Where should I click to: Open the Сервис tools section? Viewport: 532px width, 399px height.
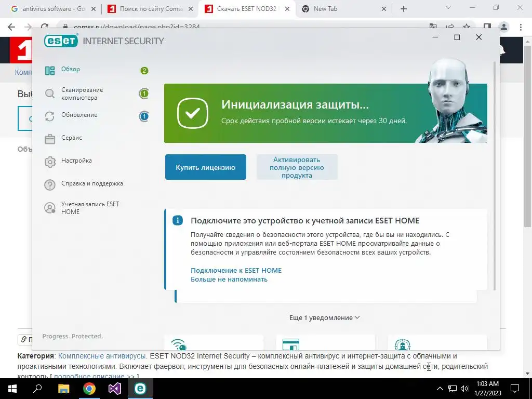[x=72, y=138]
